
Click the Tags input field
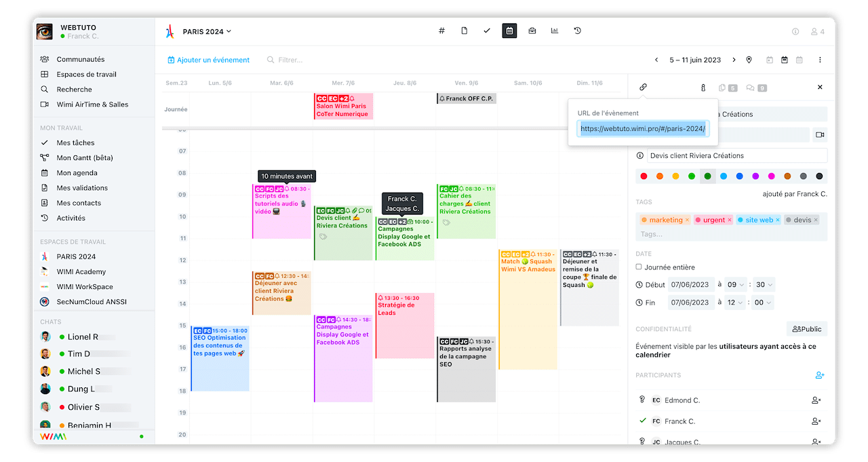tap(731, 234)
